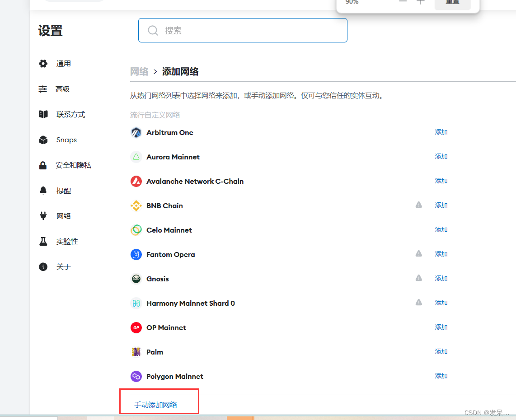
Task: Add the OP Mainnet network
Action: (x=441, y=327)
